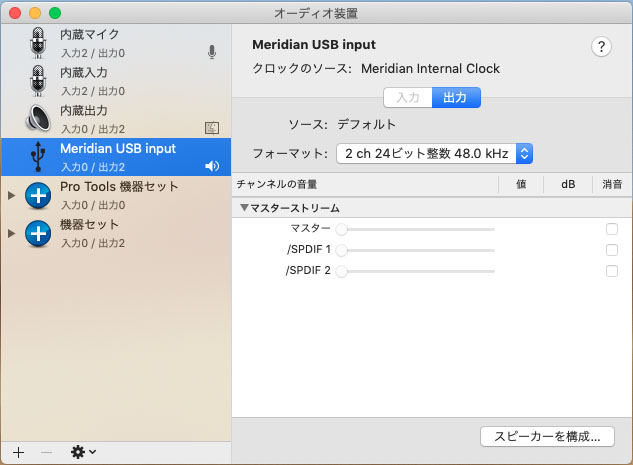Toggle the マスター mute checkbox

coord(612,229)
